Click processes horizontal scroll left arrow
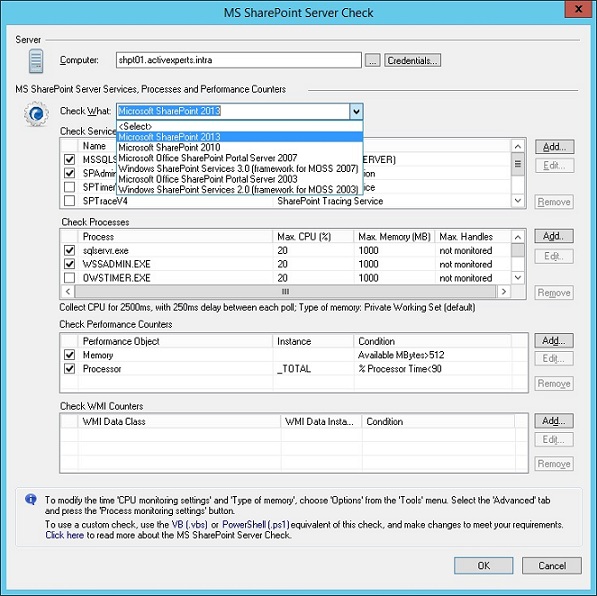Screen dimensions: 597x596 tap(68, 291)
